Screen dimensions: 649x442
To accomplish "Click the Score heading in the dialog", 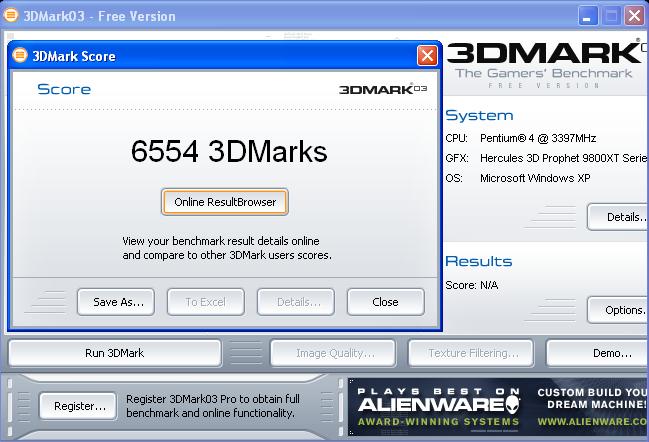I will (64, 89).
